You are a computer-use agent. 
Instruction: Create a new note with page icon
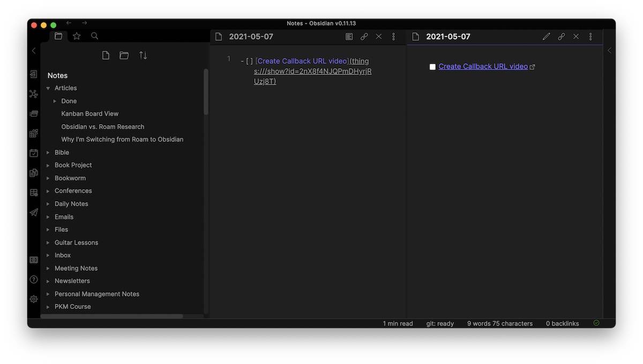(106, 55)
